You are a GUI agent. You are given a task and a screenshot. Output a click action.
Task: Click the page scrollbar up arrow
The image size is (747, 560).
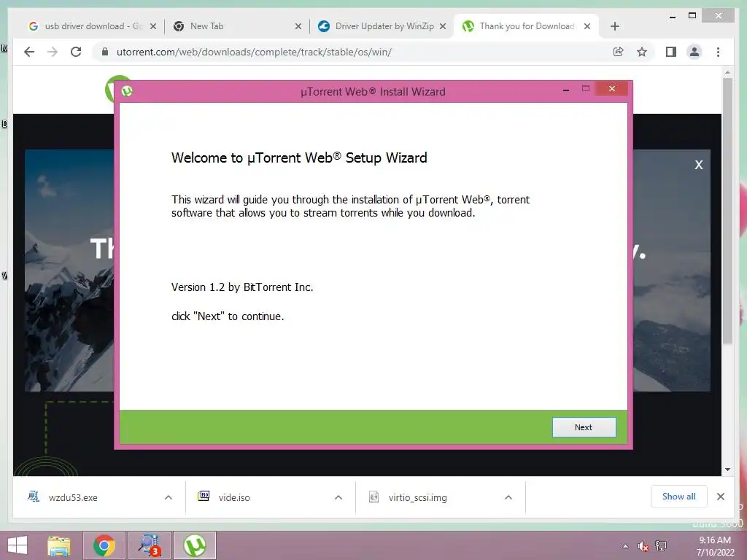click(727, 72)
